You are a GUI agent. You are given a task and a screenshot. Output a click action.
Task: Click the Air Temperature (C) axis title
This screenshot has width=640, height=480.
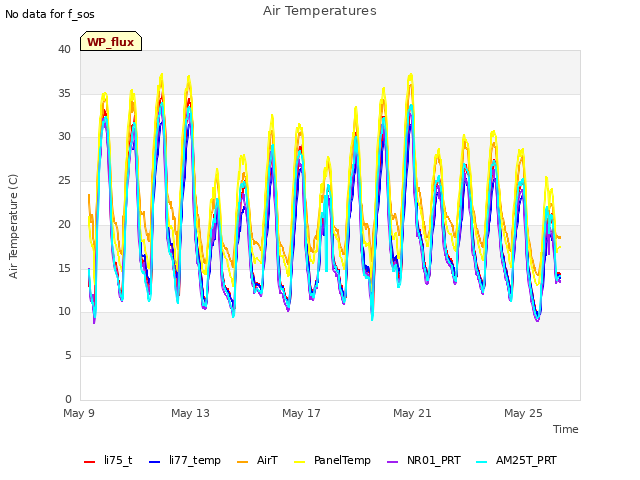coord(13,226)
